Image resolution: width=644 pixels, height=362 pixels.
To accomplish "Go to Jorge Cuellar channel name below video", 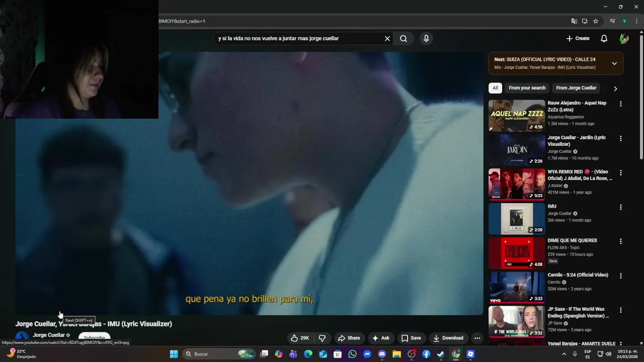I will click(x=49, y=335).
